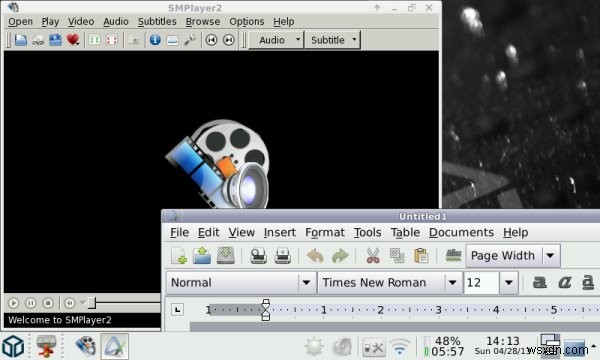The image size is (600, 360).
Task: Open a file with SMPlayer2 toolbar icon
Action: coord(21,40)
